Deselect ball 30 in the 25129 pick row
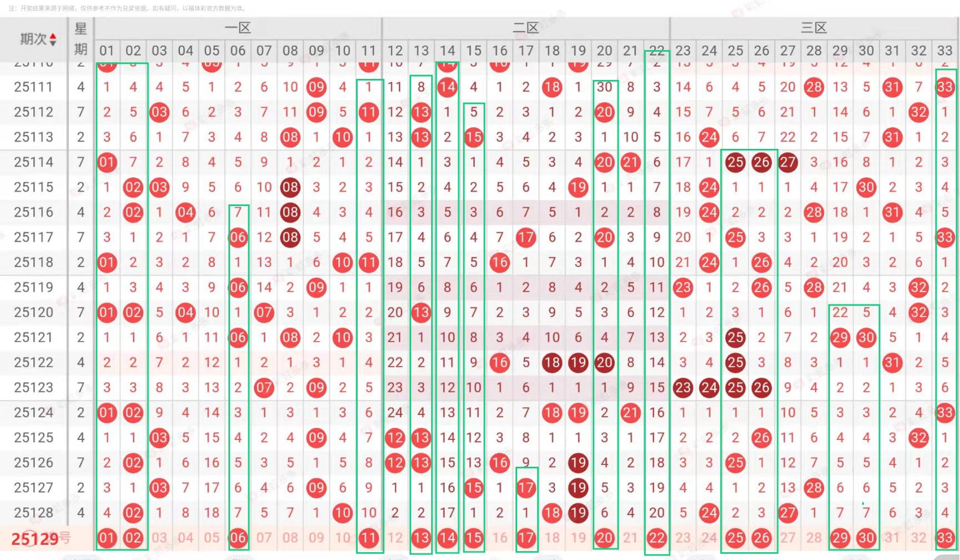 click(x=866, y=538)
